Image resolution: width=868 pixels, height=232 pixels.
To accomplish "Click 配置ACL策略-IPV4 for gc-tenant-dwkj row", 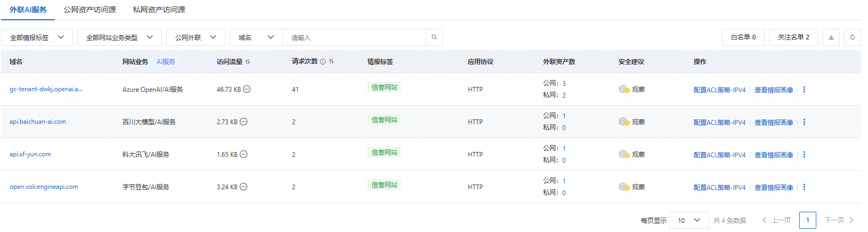I will [x=719, y=90].
